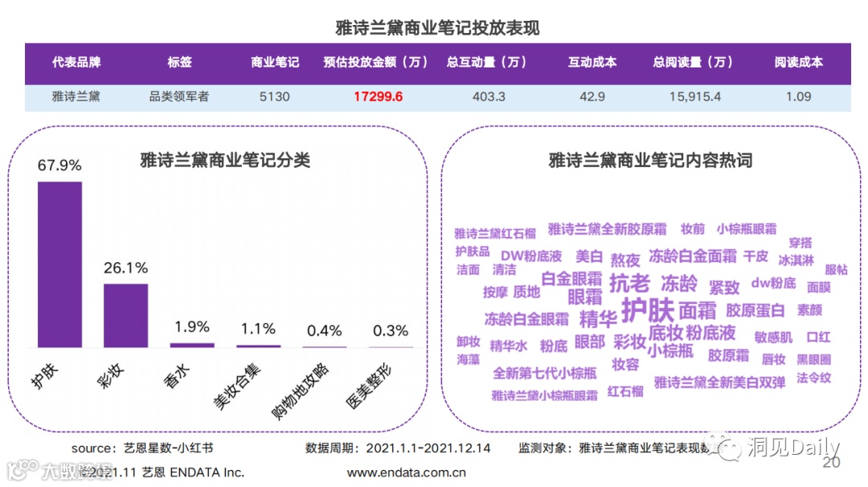The height and width of the screenshot is (487, 868).
Task: Click the 品类领军者 table cell
Action: point(178,96)
